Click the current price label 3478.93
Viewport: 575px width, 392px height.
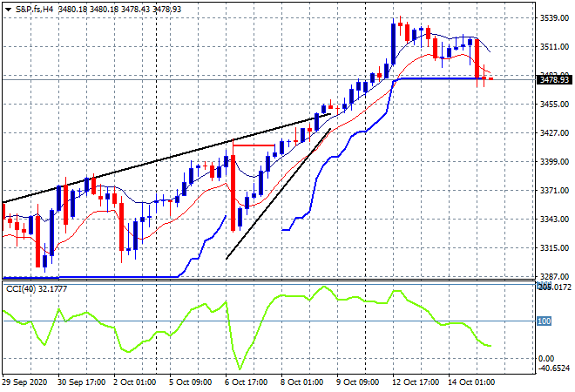[554, 79]
